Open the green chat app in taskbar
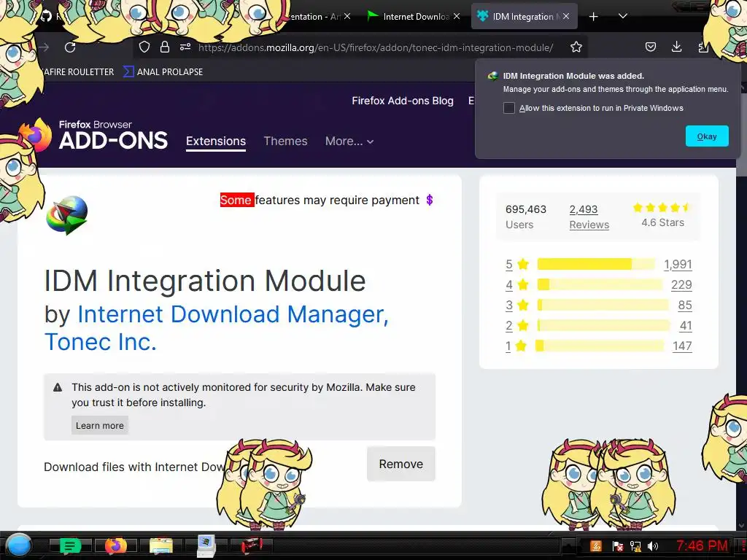The image size is (747, 560). [71, 545]
